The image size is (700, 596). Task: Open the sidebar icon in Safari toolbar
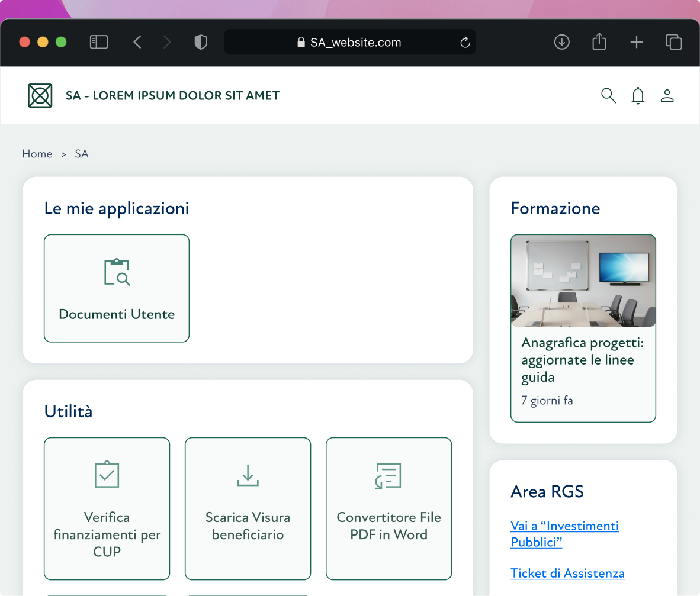pyautogui.click(x=99, y=42)
